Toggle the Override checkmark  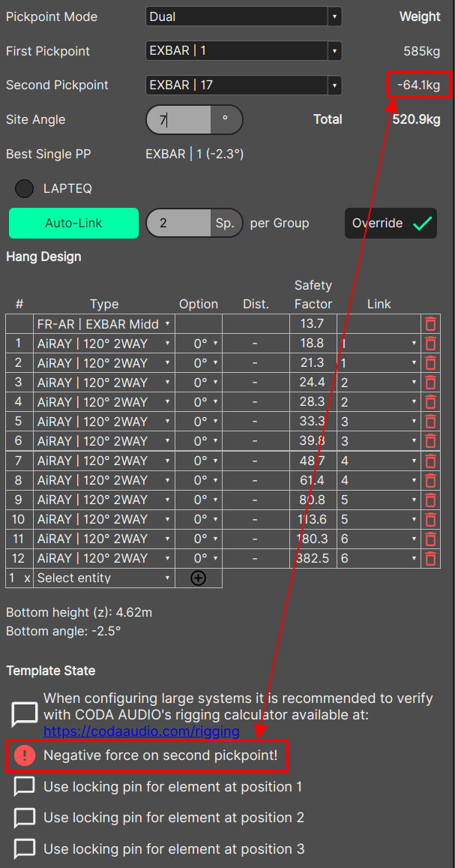(422, 224)
